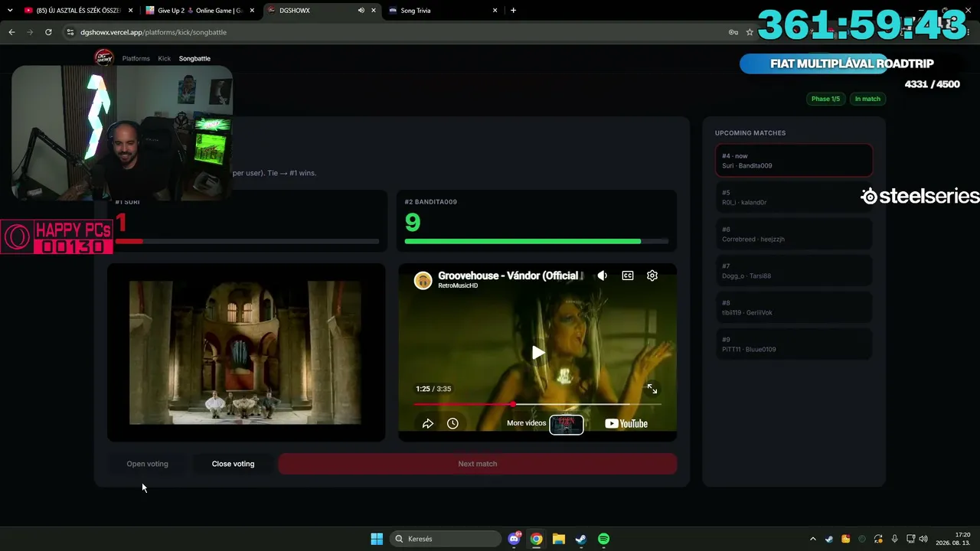Select the Songbattle nav item
The width and height of the screenshot is (980, 551).
point(194,58)
